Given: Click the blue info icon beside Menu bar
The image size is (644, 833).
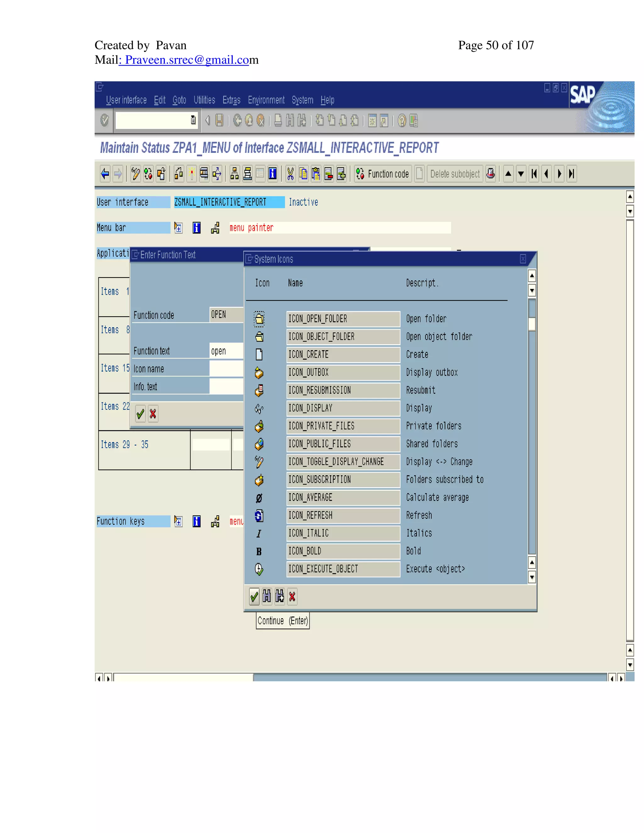Looking at the screenshot, I should tap(197, 228).
